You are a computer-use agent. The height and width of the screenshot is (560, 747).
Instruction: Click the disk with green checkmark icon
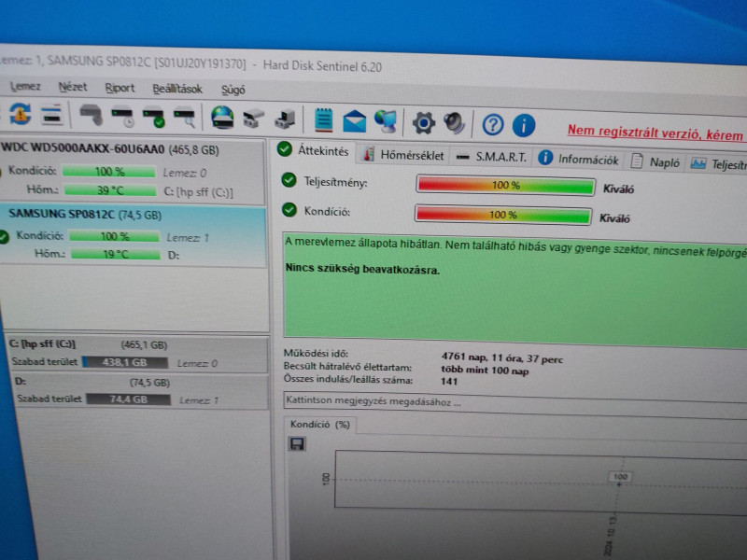click(x=154, y=118)
